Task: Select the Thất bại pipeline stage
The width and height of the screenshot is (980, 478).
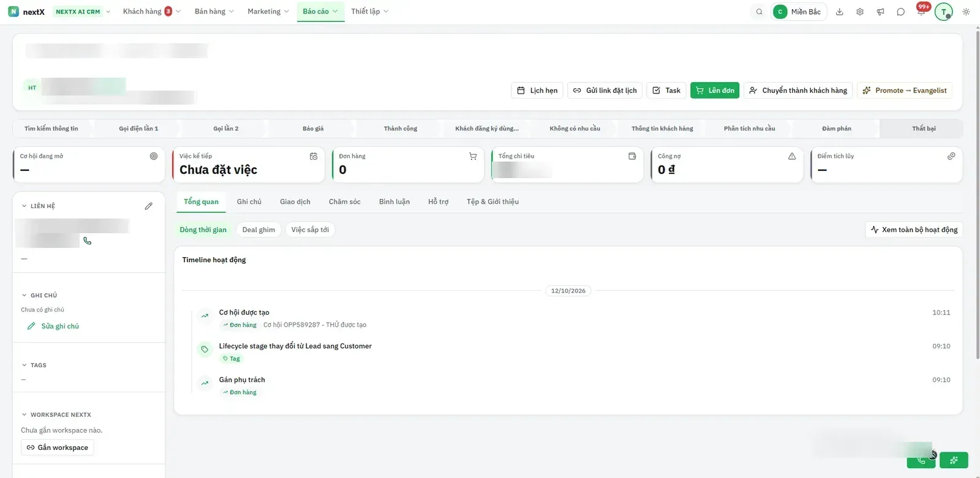Action: coord(924,129)
